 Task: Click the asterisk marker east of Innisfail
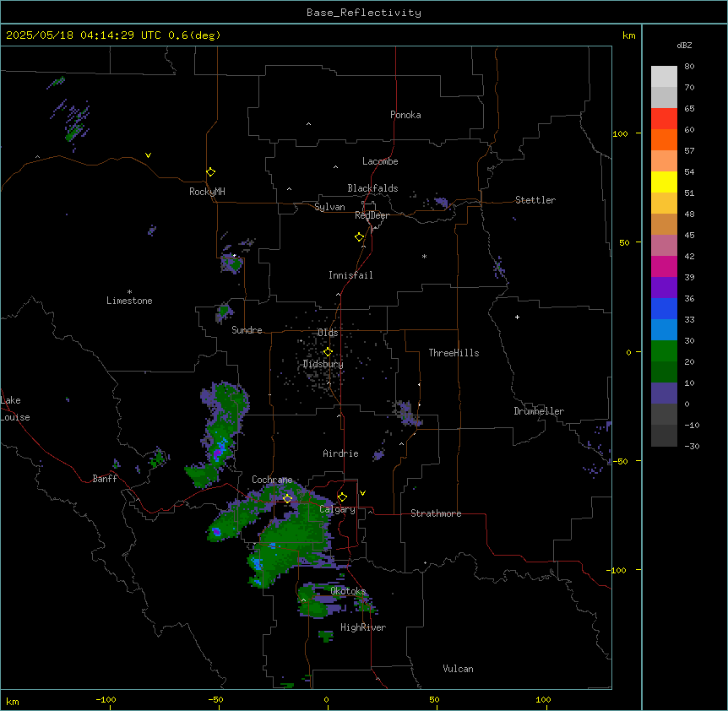[x=424, y=257]
